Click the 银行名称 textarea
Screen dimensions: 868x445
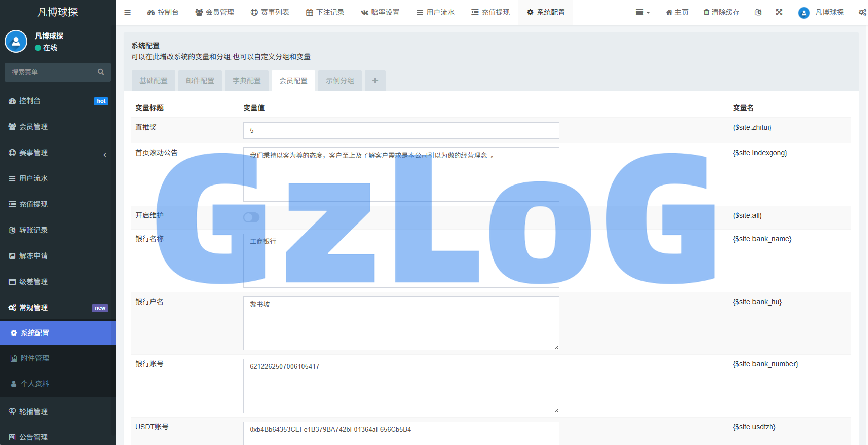pyautogui.click(x=401, y=261)
